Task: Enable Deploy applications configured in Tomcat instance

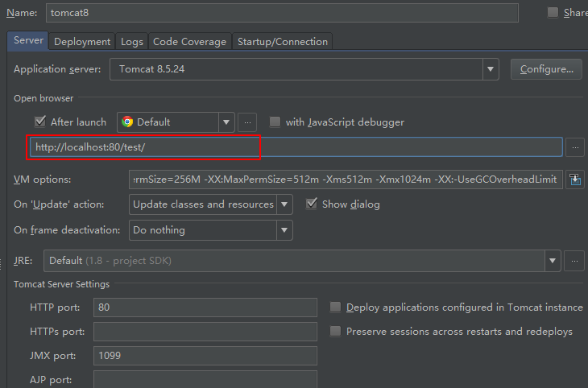Action: click(x=335, y=308)
